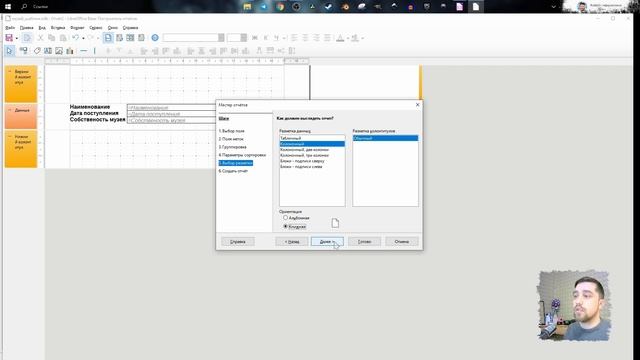
Task: Select the arrow Select tool
Action: click(x=10, y=51)
